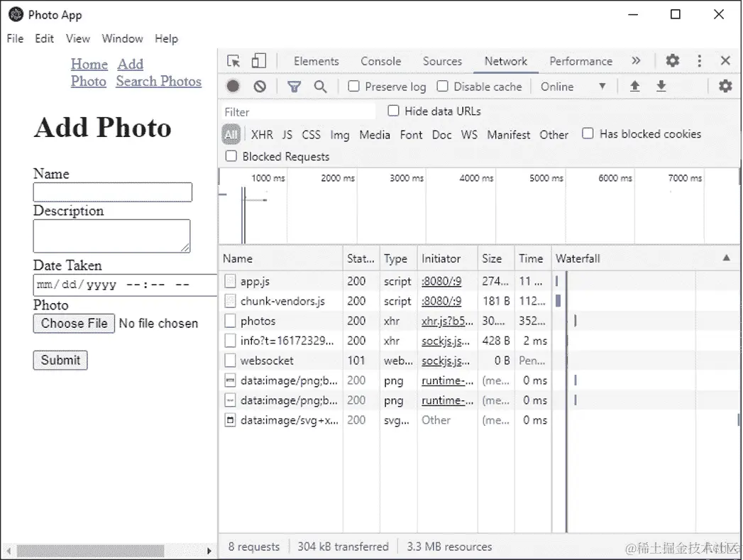Screen dimensions: 743x560
Task: Filter requests by CSS type
Action: [x=312, y=135]
